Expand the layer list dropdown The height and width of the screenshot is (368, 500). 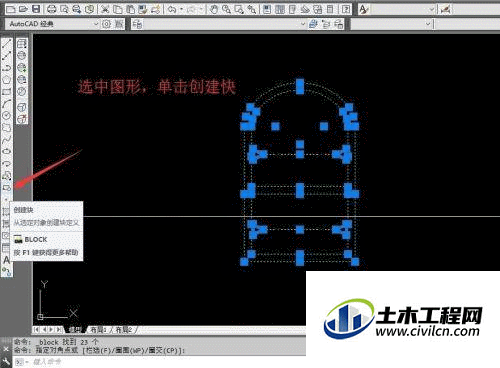303,24
